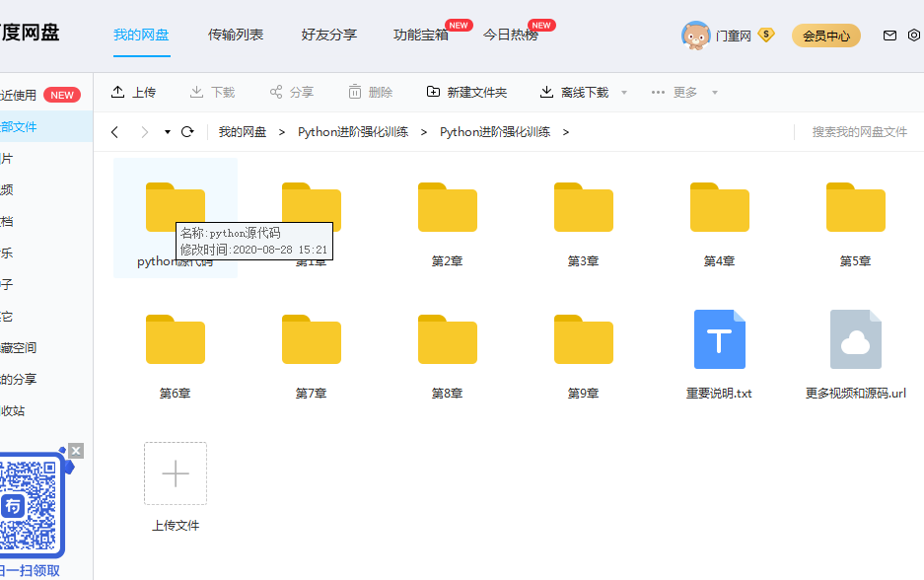The width and height of the screenshot is (924, 580).
Task: Click the bear user avatar
Action: tap(696, 36)
